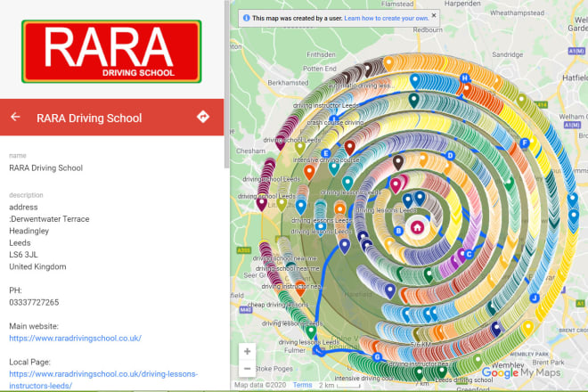The image size is (588, 392).
Task: Select route waypoint marker G
Action: (x=377, y=356)
